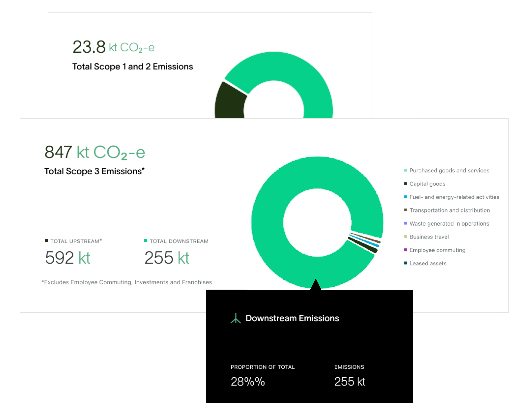The height and width of the screenshot is (420, 526).
Task: Click 'TOTAL DOWNSTREAM' label
Action: point(179,241)
